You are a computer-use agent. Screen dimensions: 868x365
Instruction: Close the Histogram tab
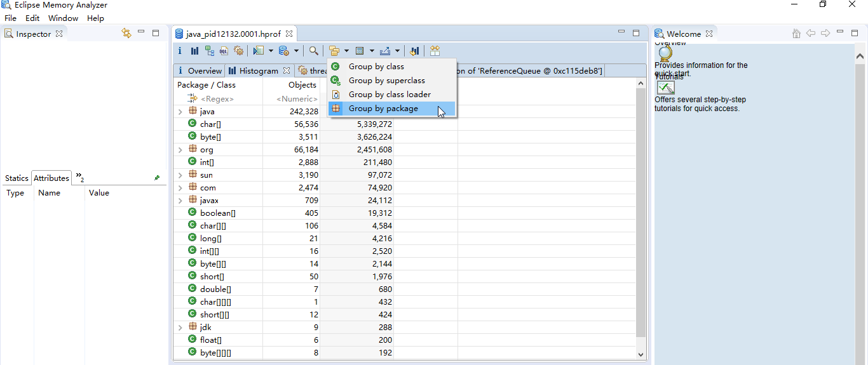point(287,70)
